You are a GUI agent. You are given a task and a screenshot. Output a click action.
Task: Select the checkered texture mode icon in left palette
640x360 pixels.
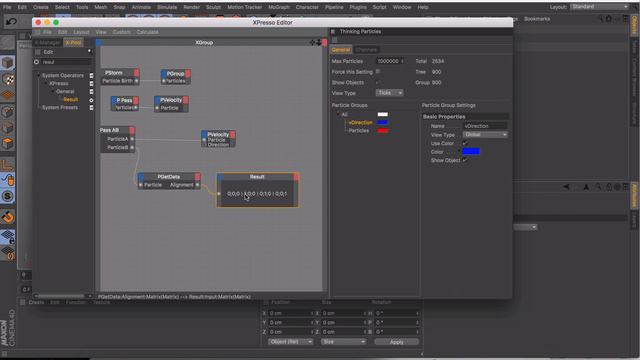click(x=8, y=79)
